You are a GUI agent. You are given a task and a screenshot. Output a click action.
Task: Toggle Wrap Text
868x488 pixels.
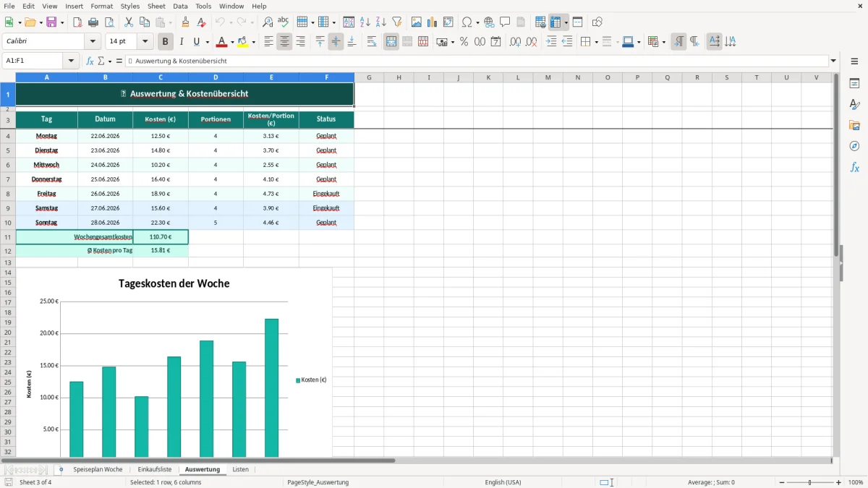[x=372, y=42]
